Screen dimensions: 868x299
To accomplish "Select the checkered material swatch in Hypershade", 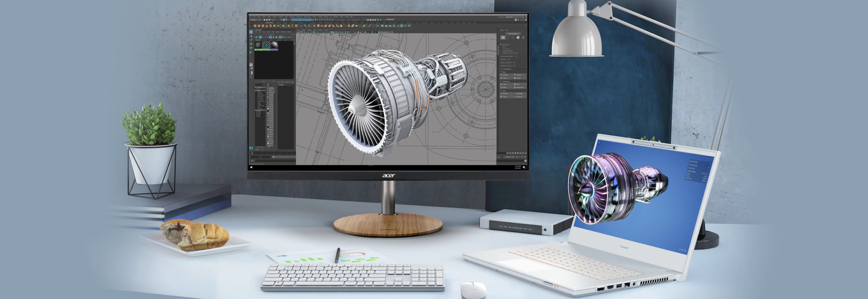I will 267,45.
